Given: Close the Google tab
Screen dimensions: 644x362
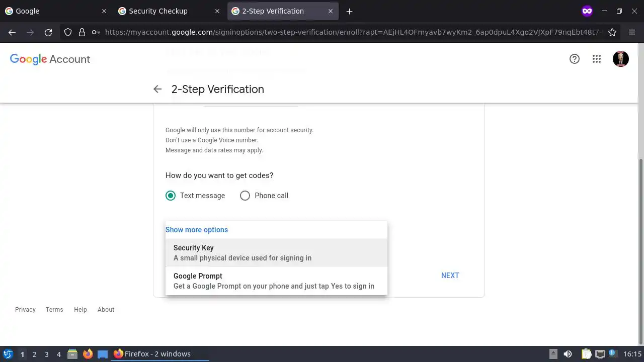Looking at the screenshot, I should point(104,11).
